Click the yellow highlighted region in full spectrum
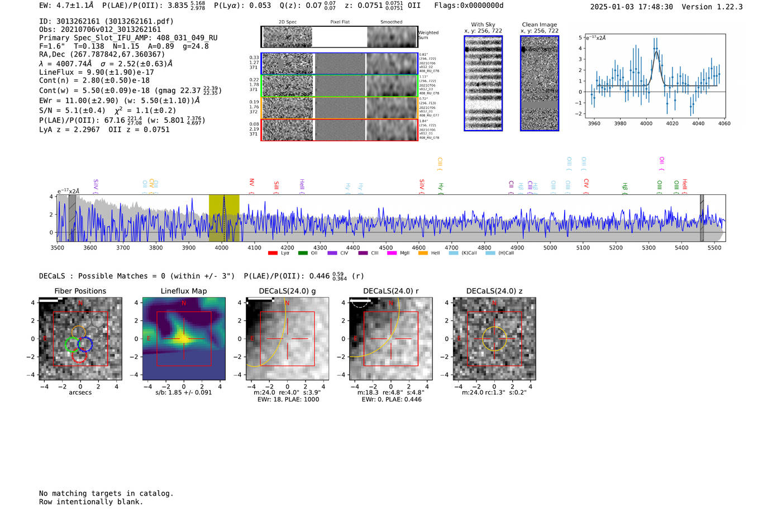 point(224,218)
